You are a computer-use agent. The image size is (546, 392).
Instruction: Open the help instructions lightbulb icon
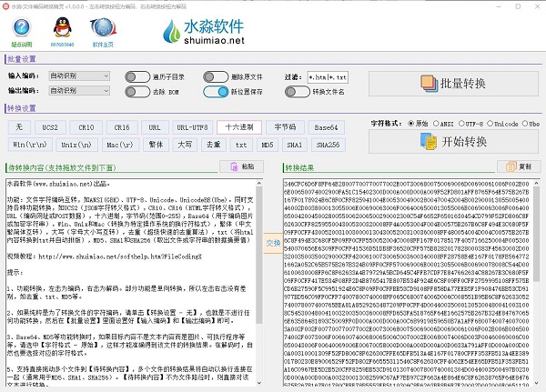[x=23, y=27]
